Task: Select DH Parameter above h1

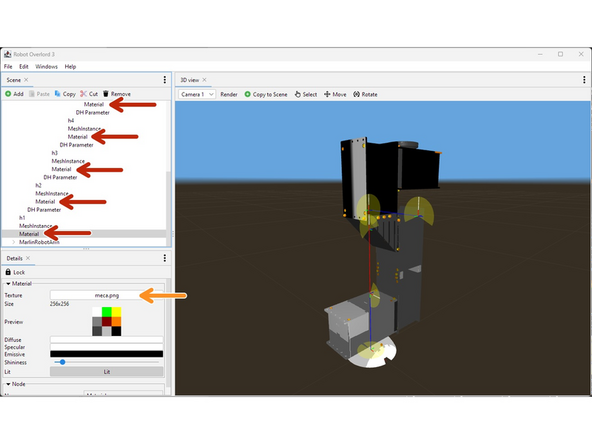Action: pos(44,210)
